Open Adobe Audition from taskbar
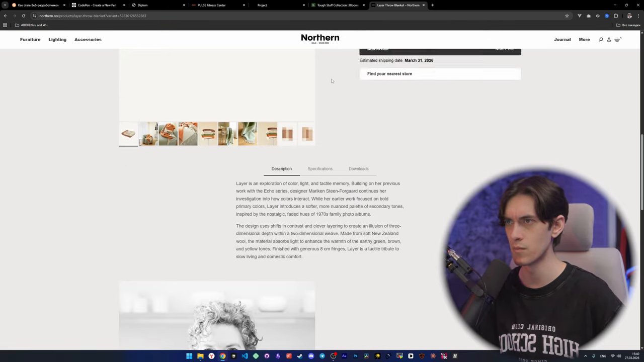644x362 pixels. [344, 356]
